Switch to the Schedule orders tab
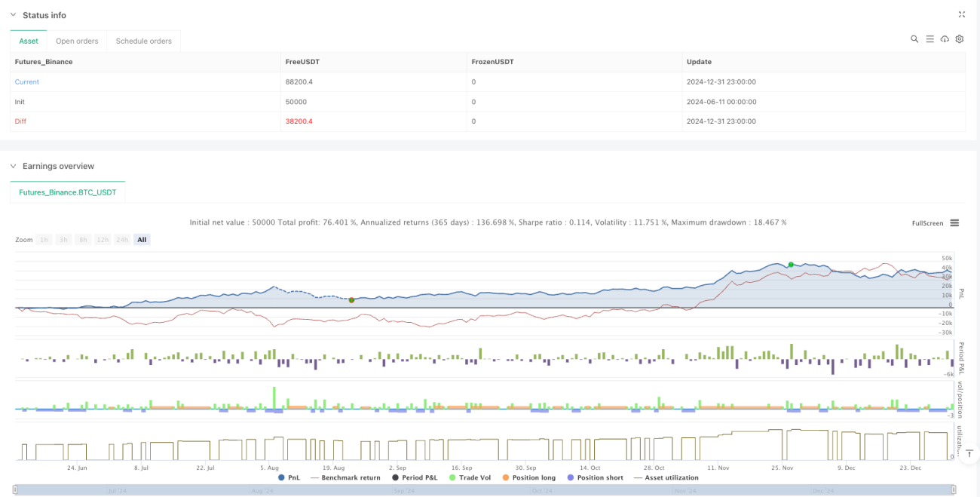This screenshot has height=497, width=980. coord(143,41)
